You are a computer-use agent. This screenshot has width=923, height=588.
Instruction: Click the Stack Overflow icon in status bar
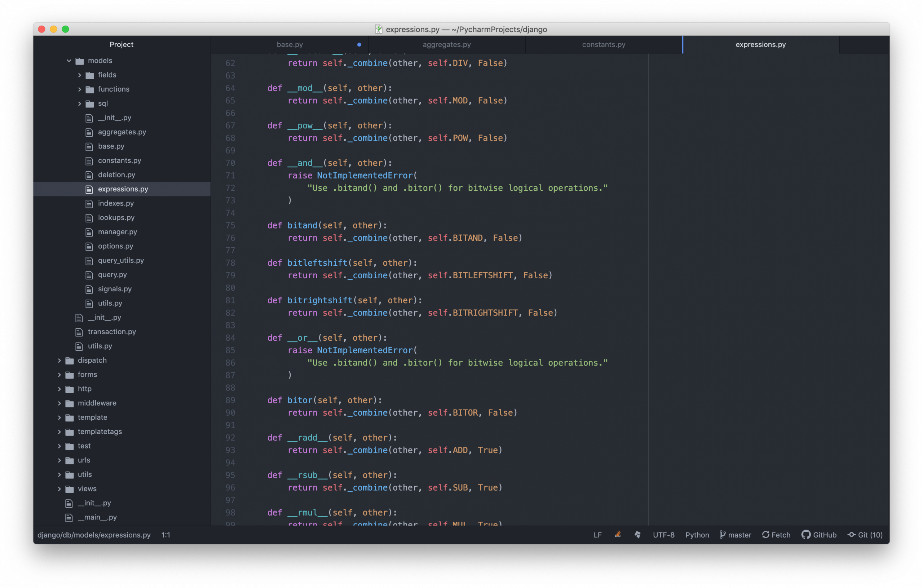pyautogui.click(x=618, y=534)
